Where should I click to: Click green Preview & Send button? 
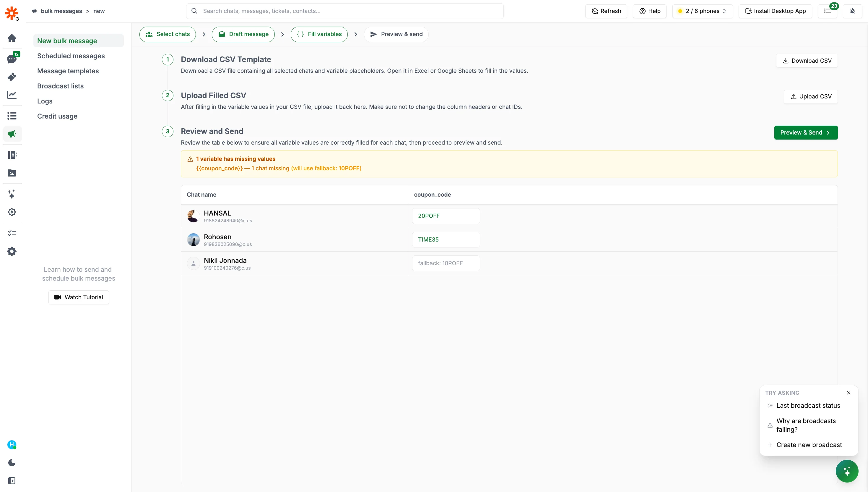coord(806,132)
